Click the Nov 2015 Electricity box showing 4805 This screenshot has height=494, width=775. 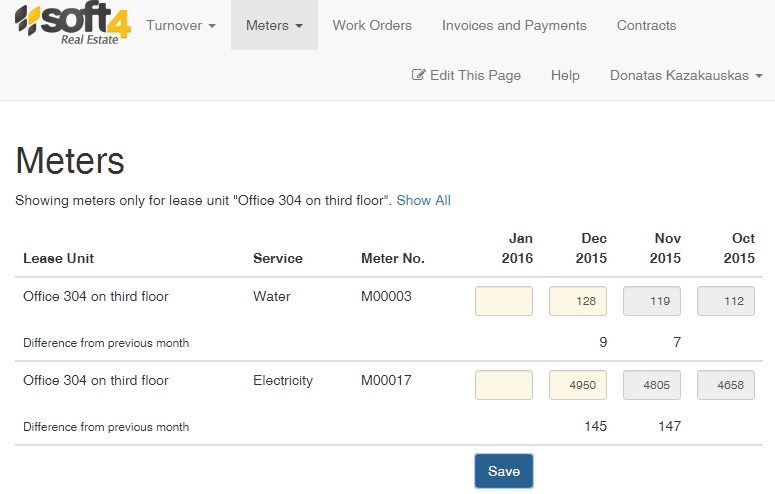(652, 385)
